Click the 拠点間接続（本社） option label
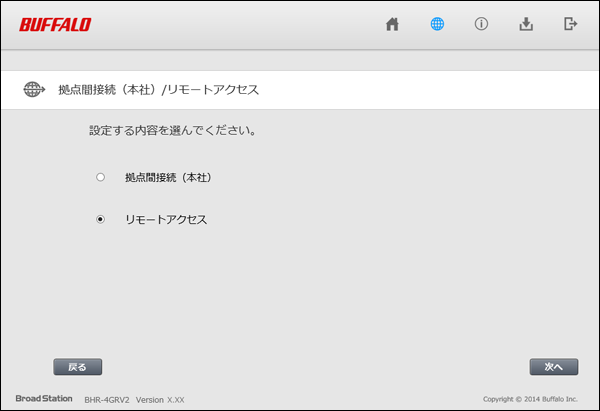Screen dimensions: 600x411 coord(168,177)
